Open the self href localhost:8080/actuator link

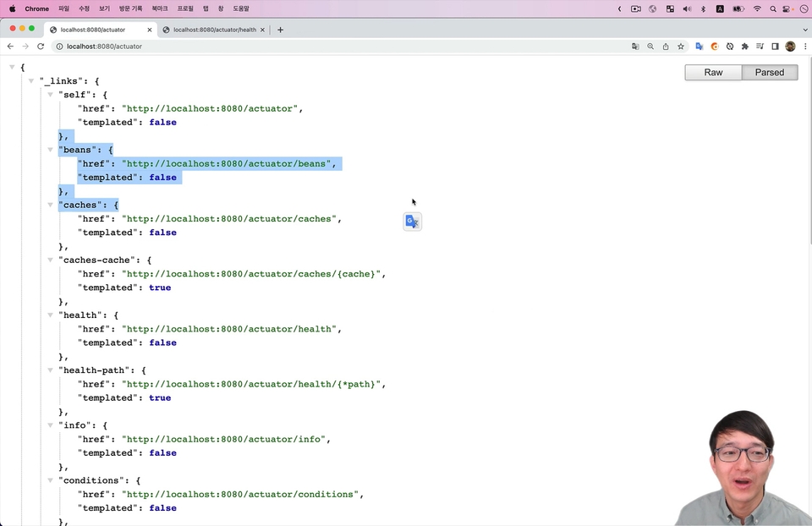(210, 109)
